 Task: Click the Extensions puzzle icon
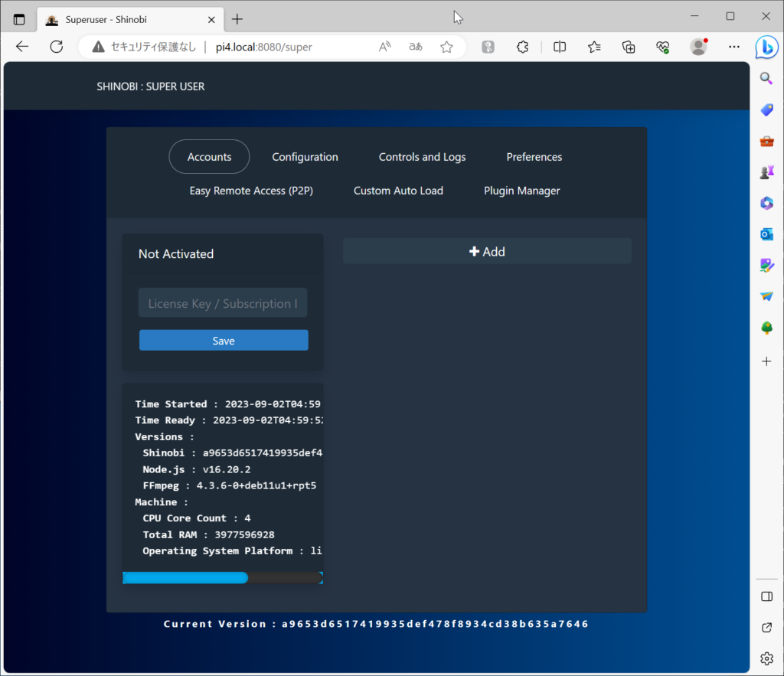pyautogui.click(x=522, y=47)
